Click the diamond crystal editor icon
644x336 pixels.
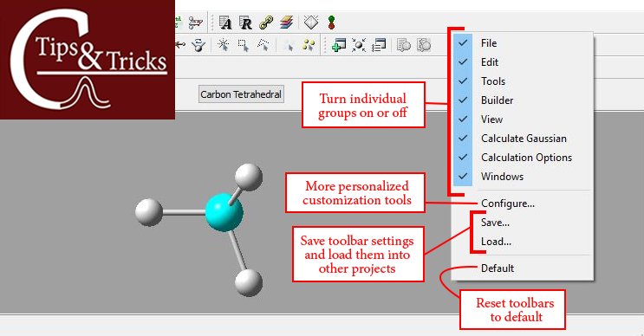tap(311, 23)
